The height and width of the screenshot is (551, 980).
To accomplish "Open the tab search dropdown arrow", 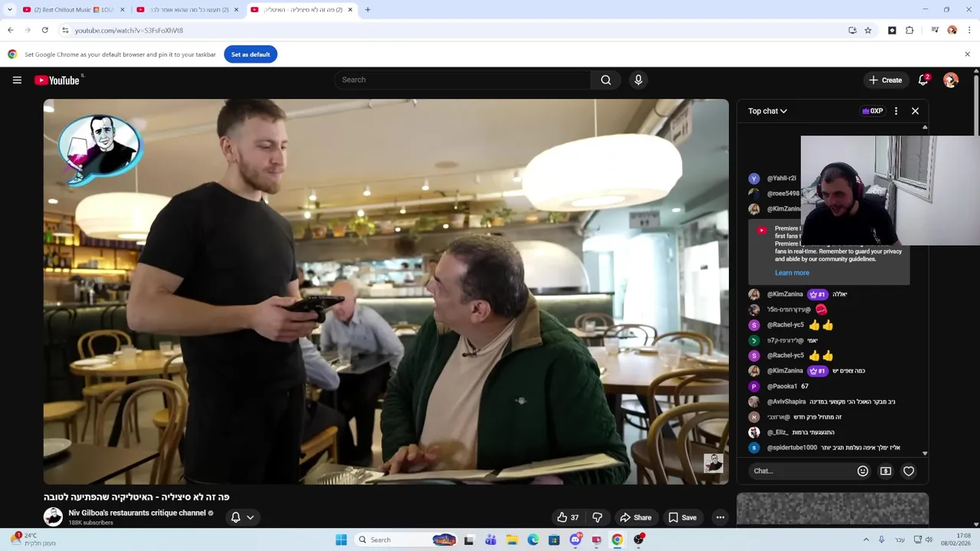I will pyautogui.click(x=9, y=10).
